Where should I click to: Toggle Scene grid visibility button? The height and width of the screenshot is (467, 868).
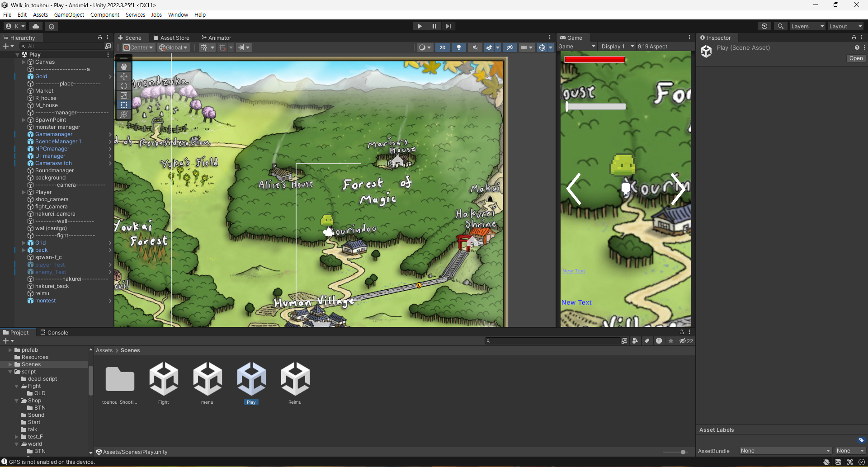click(204, 47)
